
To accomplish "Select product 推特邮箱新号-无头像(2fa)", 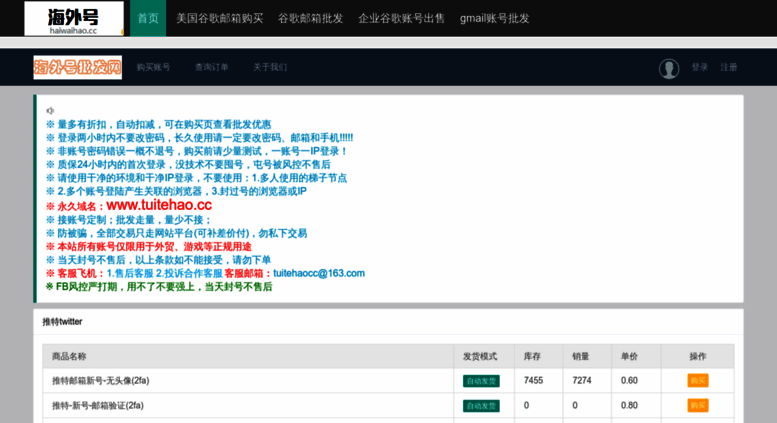I will point(101,380).
